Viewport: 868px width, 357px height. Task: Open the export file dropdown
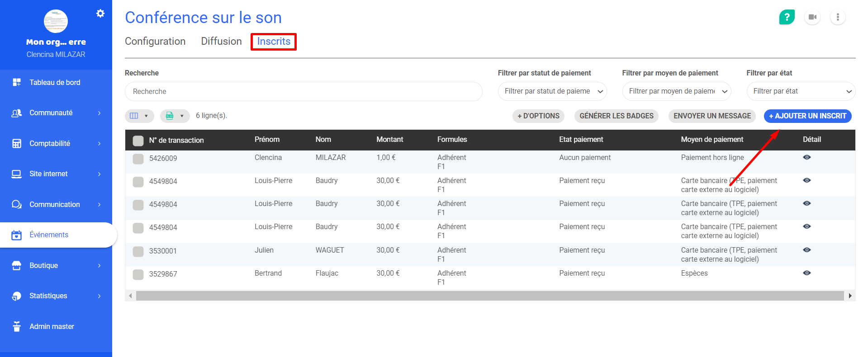tap(175, 116)
